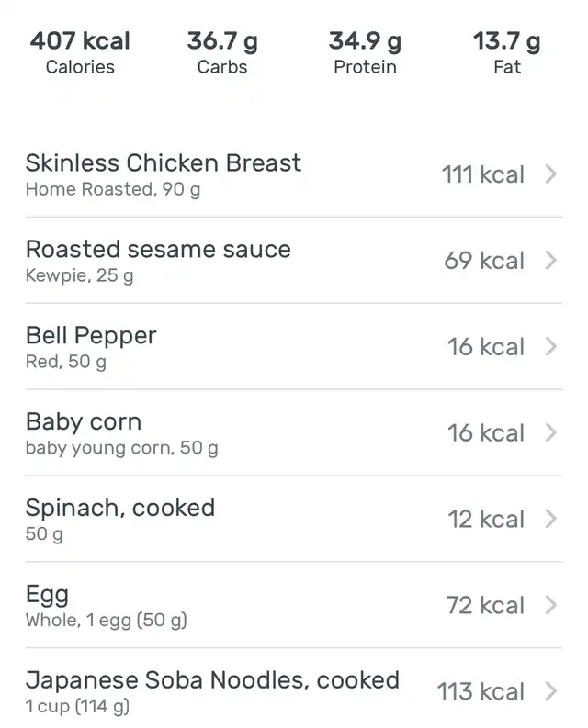Screen dimensions: 588x728
Task: Expand the Skinless Chicken Breast chevron arrow
Action: [x=551, y=174]
